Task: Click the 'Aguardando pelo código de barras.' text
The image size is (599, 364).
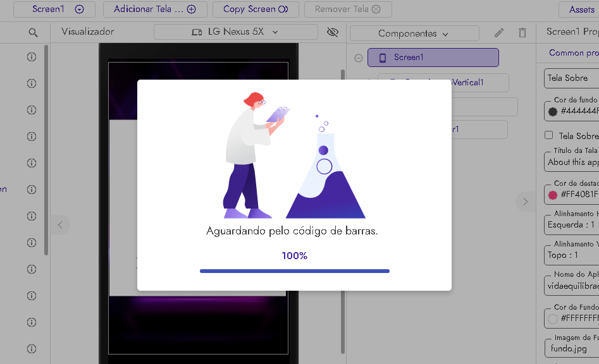Action: 292,231
